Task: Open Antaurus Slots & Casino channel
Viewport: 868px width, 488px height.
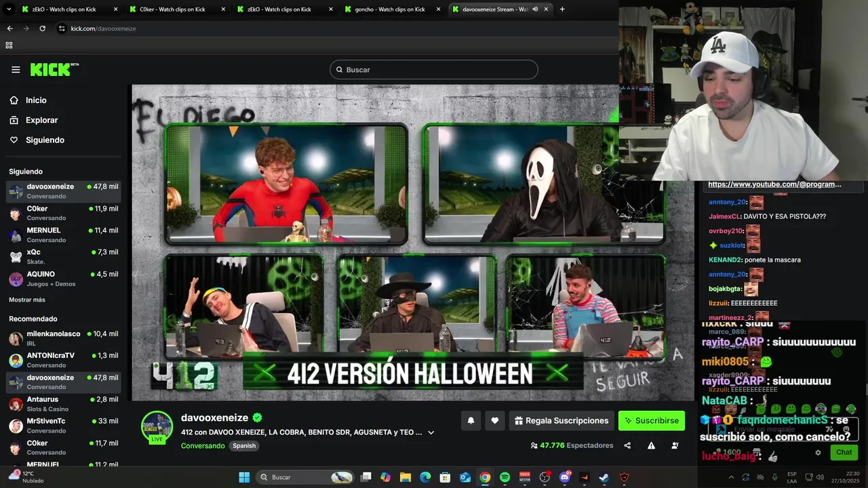Action: pos(64,404)
